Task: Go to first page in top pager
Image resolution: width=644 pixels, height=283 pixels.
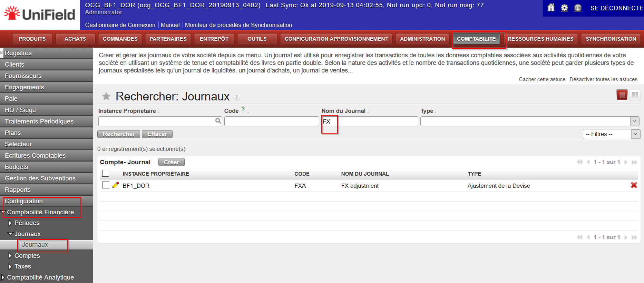Action: (580, 162)
